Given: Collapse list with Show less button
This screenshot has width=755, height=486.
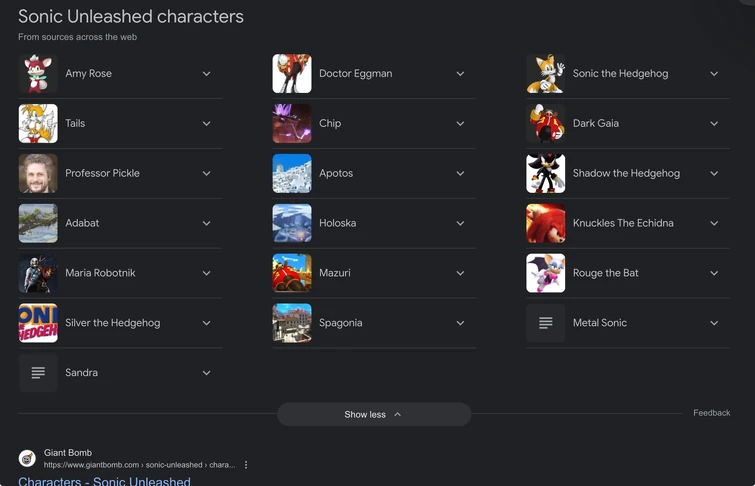Looking at the screenshot, I should pyautogui.click(x=373, y=414).
